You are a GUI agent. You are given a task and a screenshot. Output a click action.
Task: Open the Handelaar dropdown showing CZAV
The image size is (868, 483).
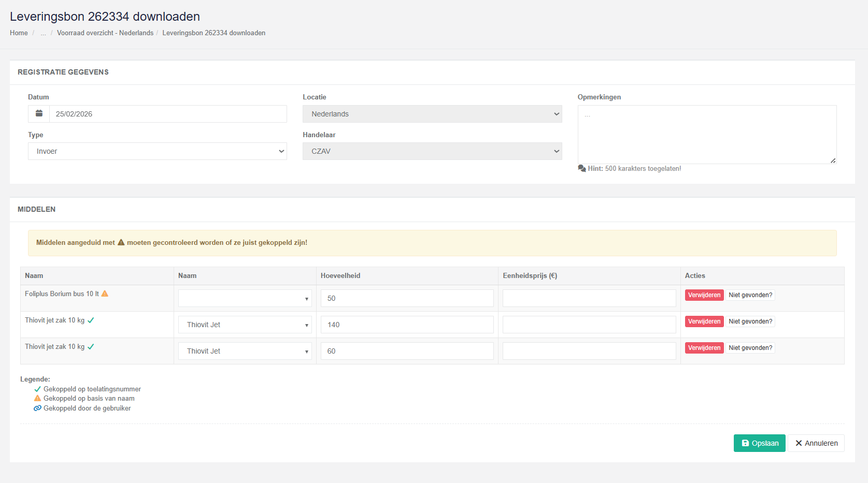[432, 151]
